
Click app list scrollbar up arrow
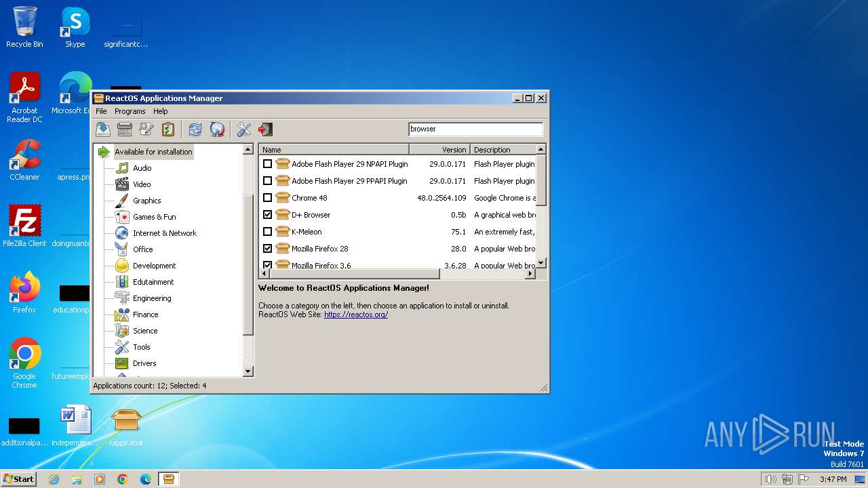[541, 149]
